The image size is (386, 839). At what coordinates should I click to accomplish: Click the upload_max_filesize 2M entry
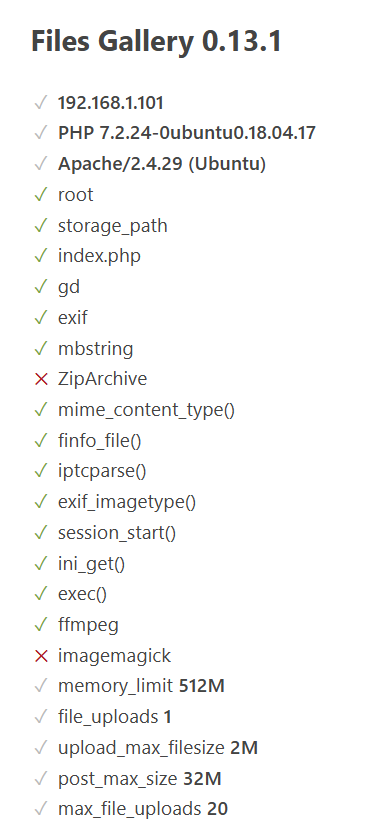(x=158, y=748)
